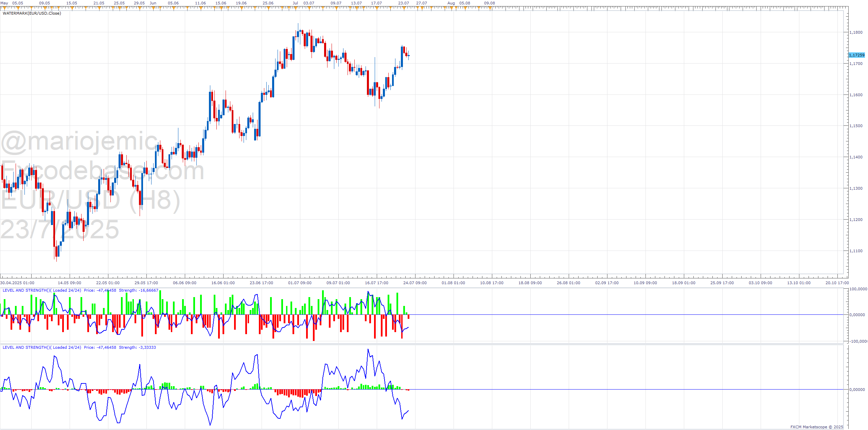
Task: Click the 06.06 09:00 time label
Action: (184, 283)
